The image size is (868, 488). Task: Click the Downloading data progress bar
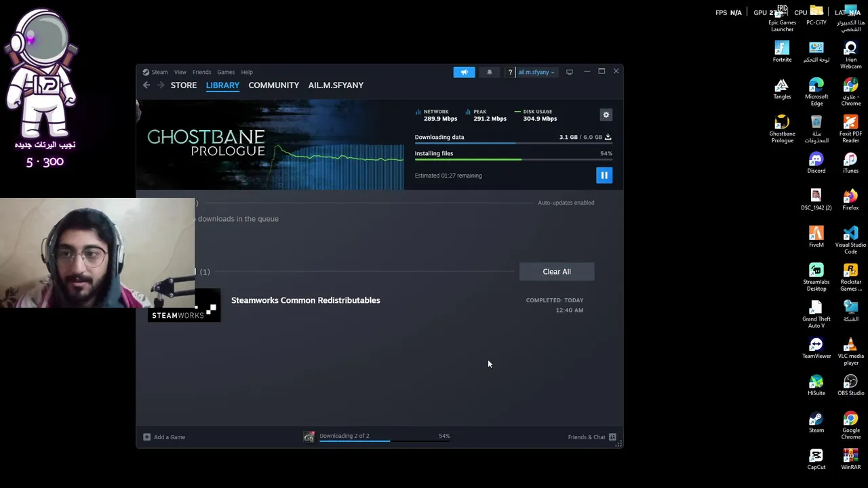coord(513,143)
